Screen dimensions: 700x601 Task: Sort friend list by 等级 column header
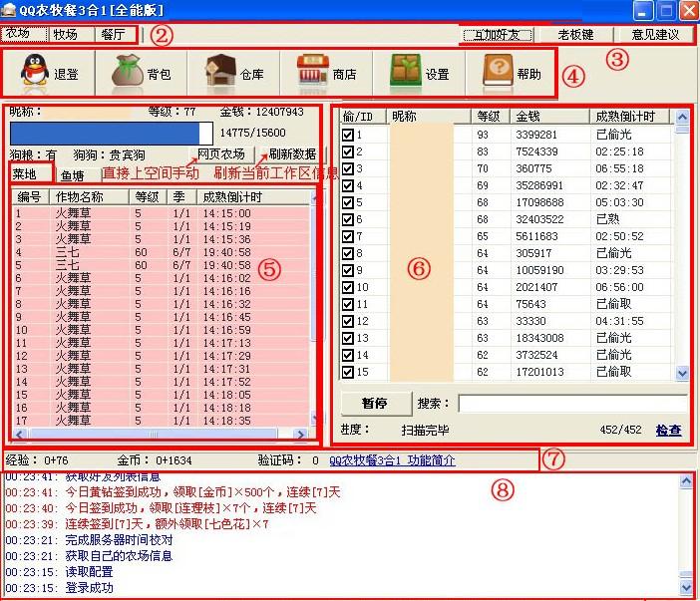(x=491, y=117)
